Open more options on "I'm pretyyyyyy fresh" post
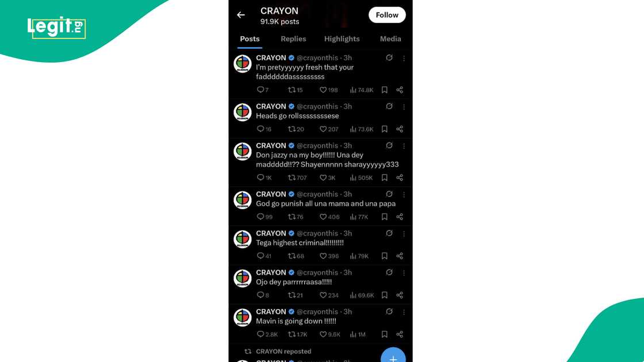This screenshot has width=644, height=362. pyautogui.click(x=404, y=58)
